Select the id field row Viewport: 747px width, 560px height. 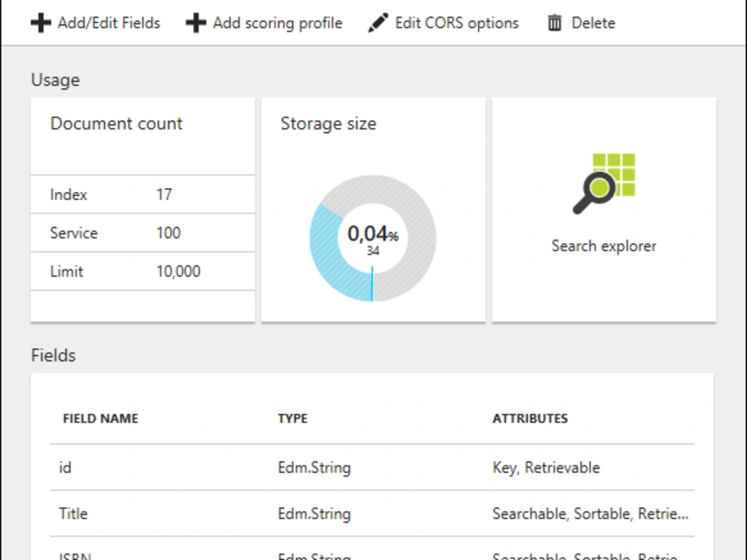coord(372,467)
